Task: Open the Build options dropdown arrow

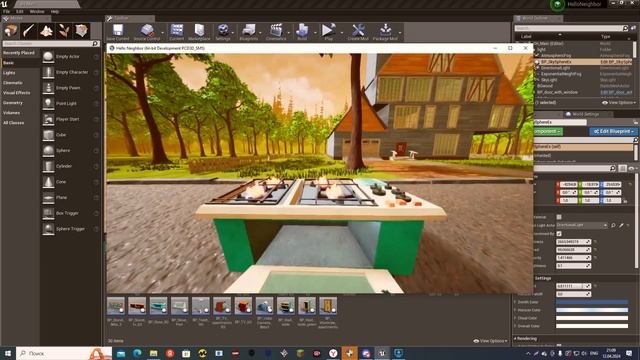Action: click(x=315, y=33)
